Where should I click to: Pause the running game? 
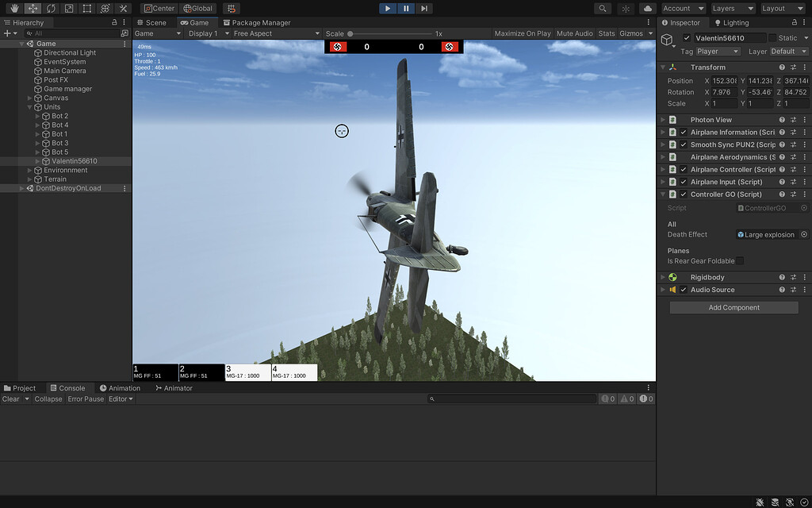[405, 8]
